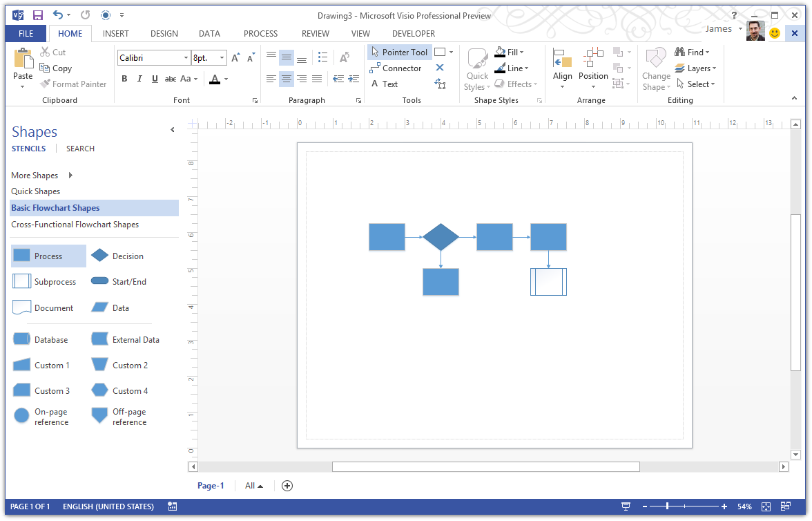Click More Shapes in the Shapes panel
The width and height of the screenshot is (812, 521).
pos(34,175)
